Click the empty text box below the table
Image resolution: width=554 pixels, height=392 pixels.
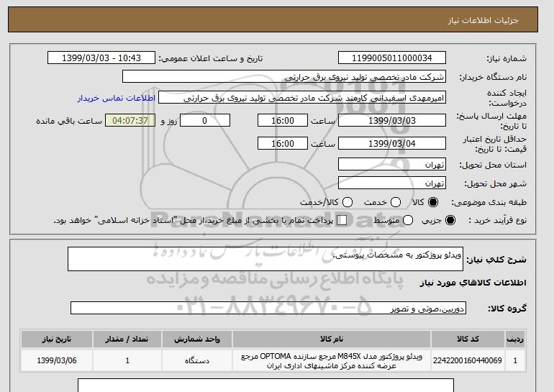tap(265, 386)
